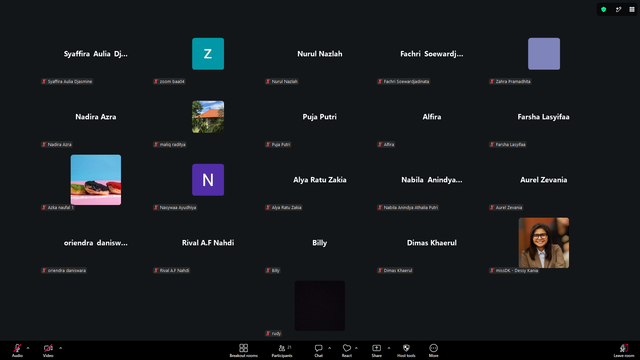The height and width of the screenshot is (360, 640).
Task: Click muted mic icon for oriendra daniswara
Action: 44,271
